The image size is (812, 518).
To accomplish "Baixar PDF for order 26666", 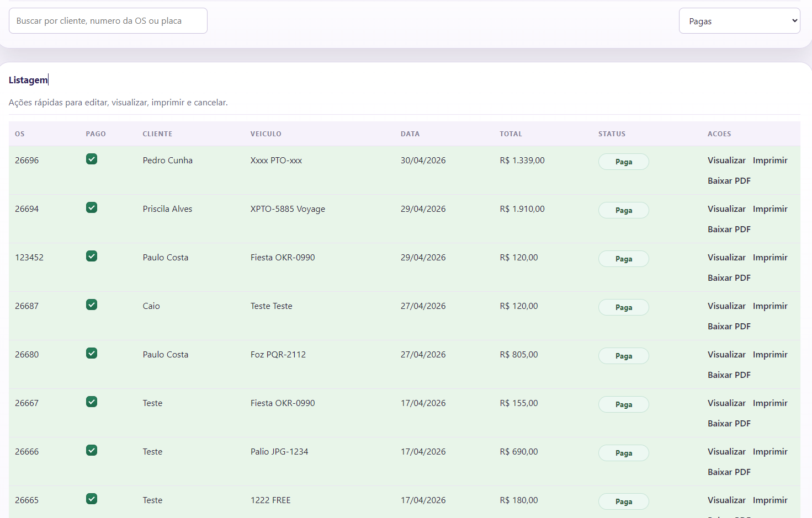I will [729, 472].
